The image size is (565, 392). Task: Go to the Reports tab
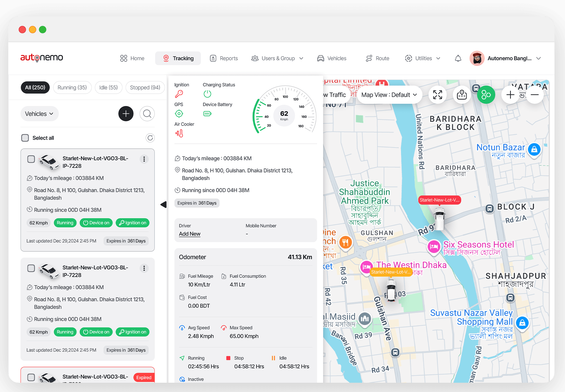pyautogui.click(x=224, y=58)
